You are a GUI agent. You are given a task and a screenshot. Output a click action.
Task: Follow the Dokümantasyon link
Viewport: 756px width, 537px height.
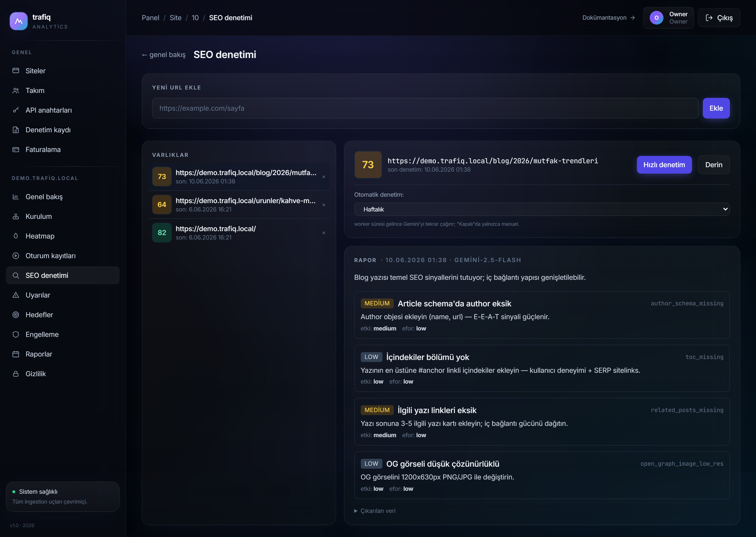click(x=608, y=18)
